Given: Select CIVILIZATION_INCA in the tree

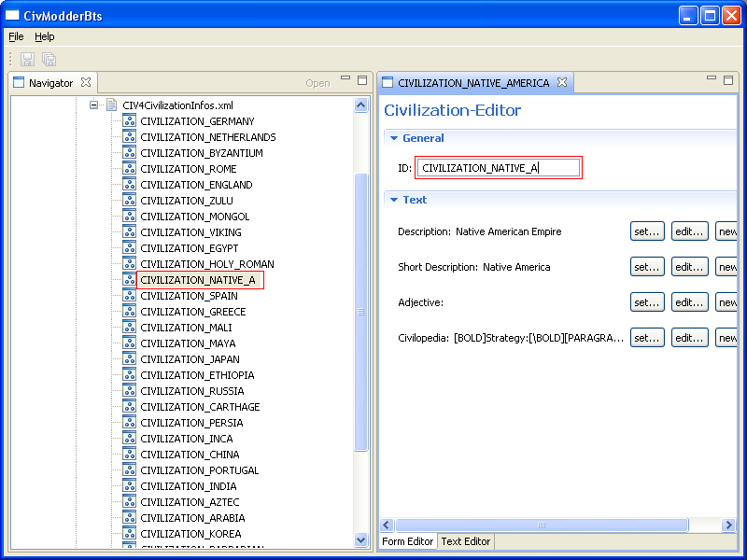Looking at the screenshot, I should pyautogui.click(x=186, y=439).
